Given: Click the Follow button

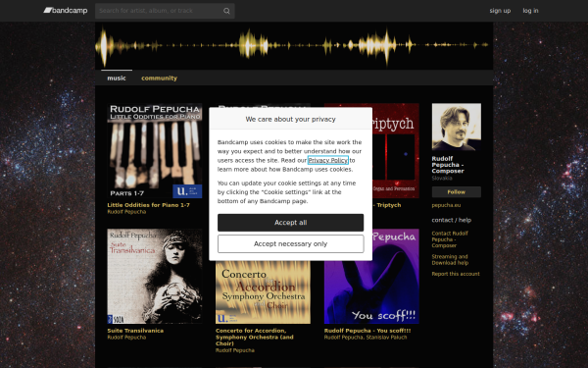Looking at the screenshot, I should [457, 192].
